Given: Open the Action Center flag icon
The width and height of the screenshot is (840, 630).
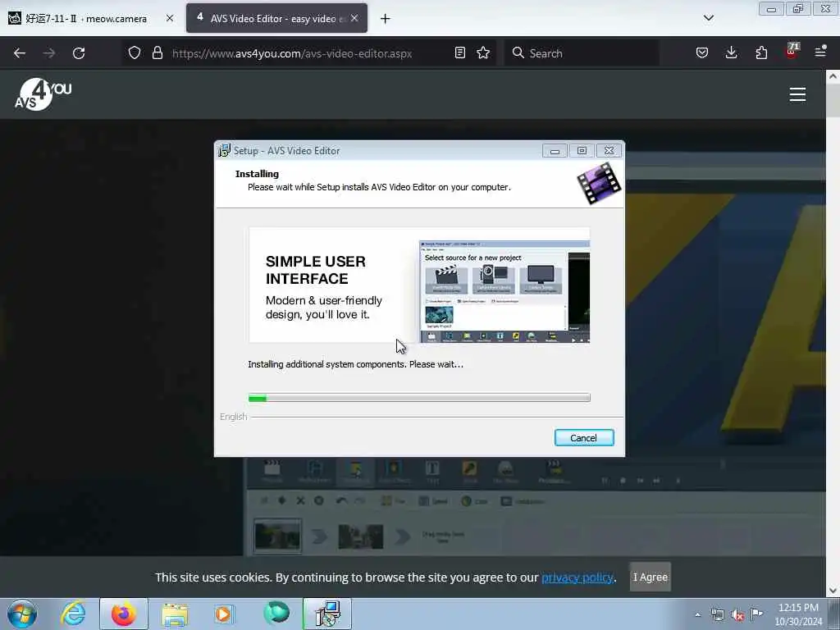Looking at the screenshot, I should [x=756, y=614].
